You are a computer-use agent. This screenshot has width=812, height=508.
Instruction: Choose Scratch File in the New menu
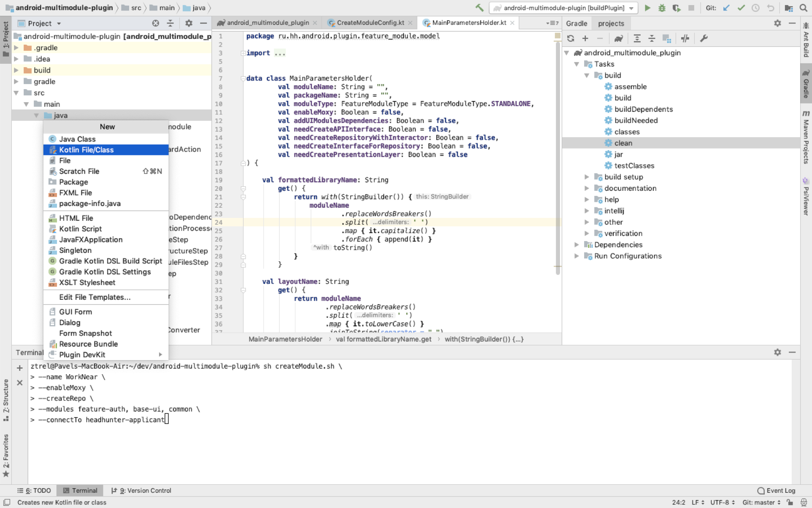106,171
